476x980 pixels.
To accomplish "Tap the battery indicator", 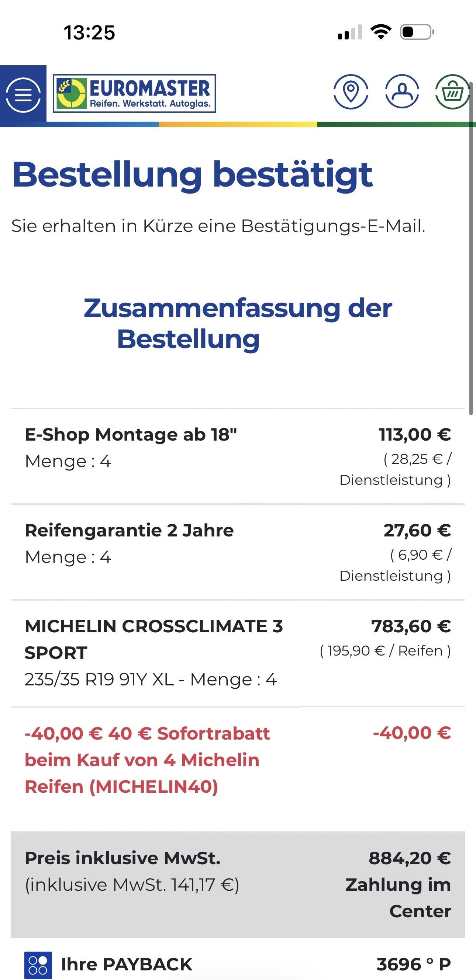I will click(417, 32).
